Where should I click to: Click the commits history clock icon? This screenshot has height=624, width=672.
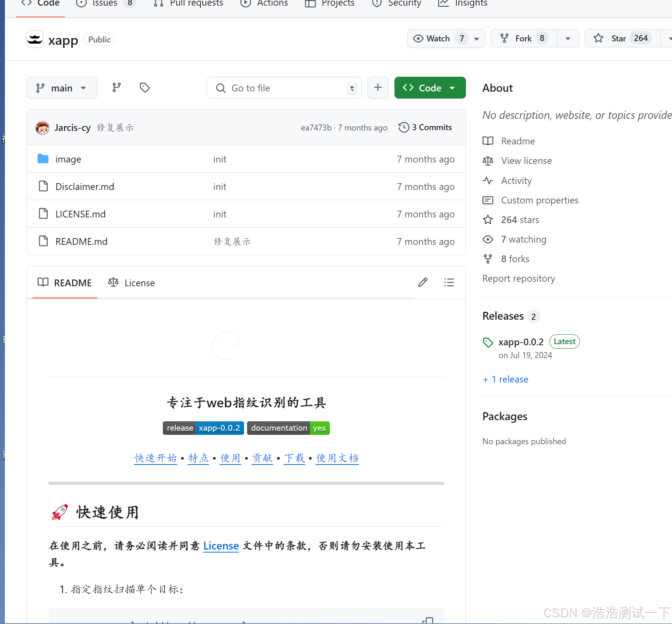[x=404, y=128]
